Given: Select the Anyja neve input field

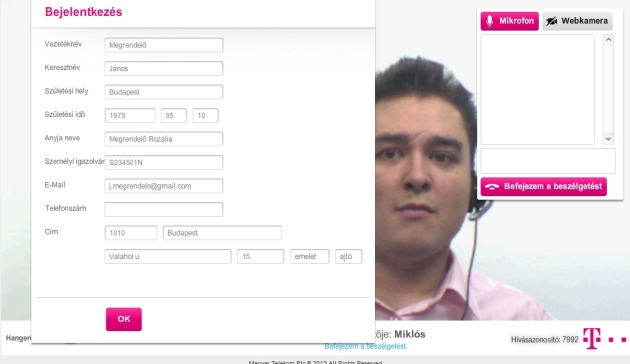Looking at the screenshot, I should (x=164, y=139).
